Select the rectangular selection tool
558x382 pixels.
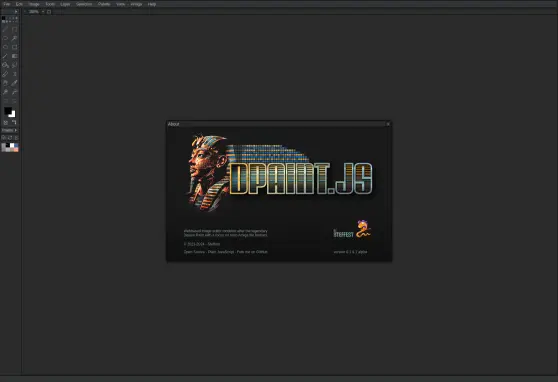point(14,29)
